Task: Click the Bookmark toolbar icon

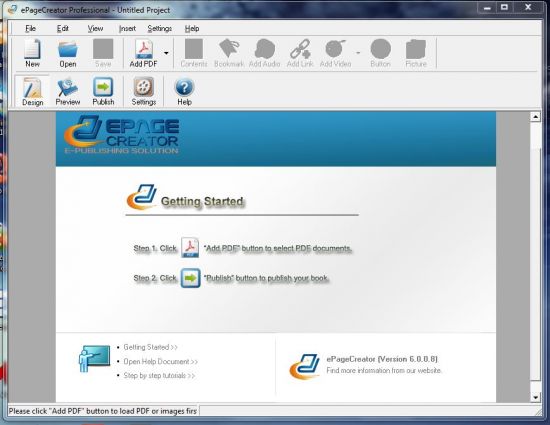Action: [x=229, y=53]
